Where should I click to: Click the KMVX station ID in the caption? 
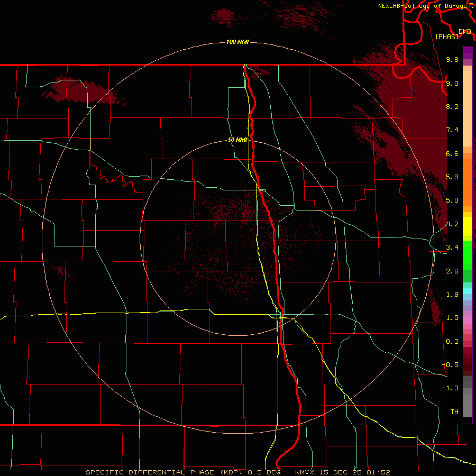click(x=305, y=472)
